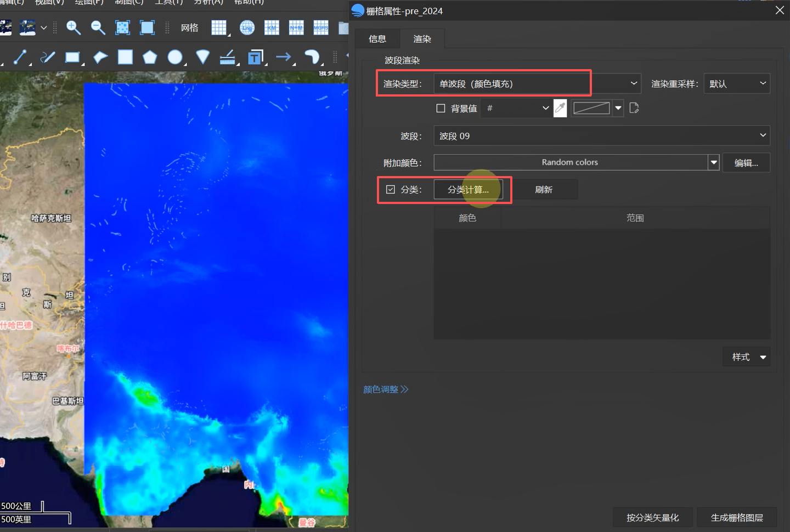Click the edit-document icon beside the gradient box
Viewport: 790px width, 532px height.
click(634, 108)
